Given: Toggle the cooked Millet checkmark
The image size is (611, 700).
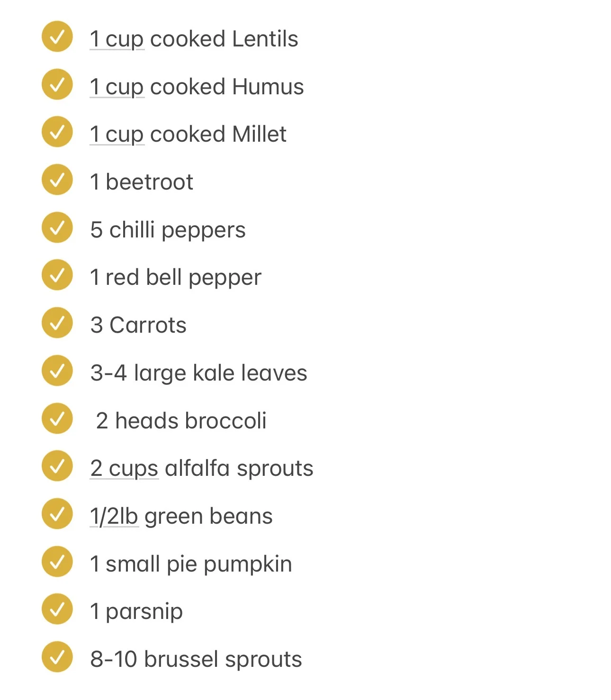Looking at the screenshot, I should click(x=57, y=132).
